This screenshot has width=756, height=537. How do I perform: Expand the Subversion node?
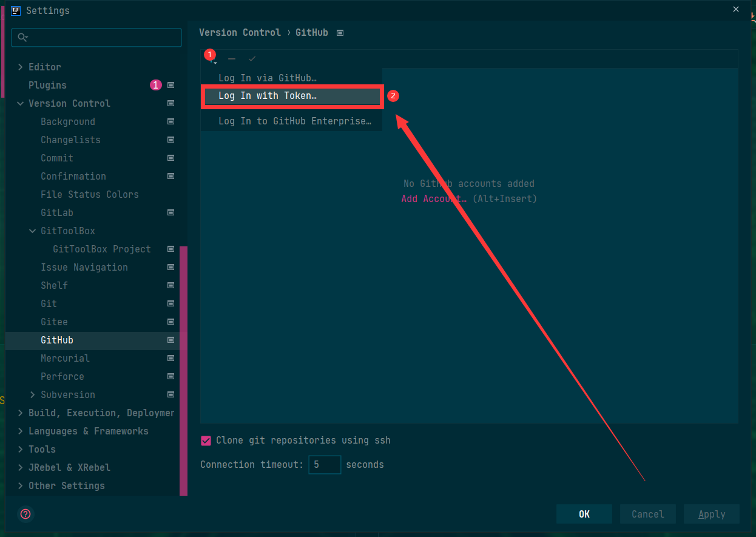pyautogui.click(x=33, y=394)
